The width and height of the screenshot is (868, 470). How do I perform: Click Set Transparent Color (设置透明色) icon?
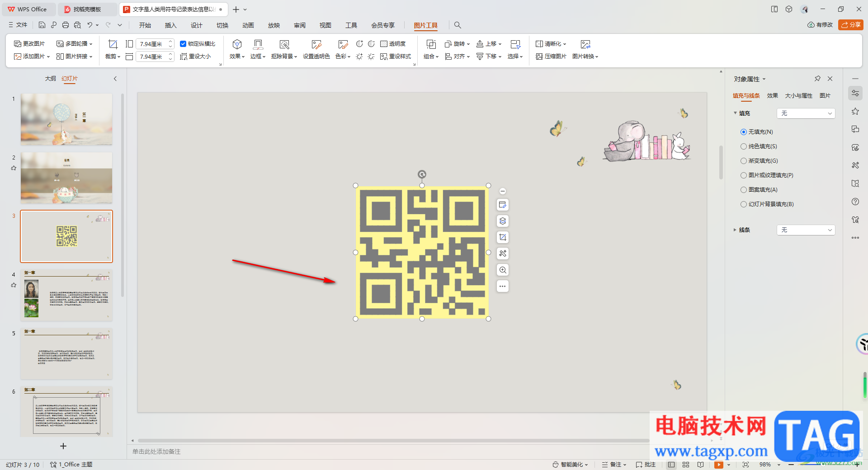(316, 44)
